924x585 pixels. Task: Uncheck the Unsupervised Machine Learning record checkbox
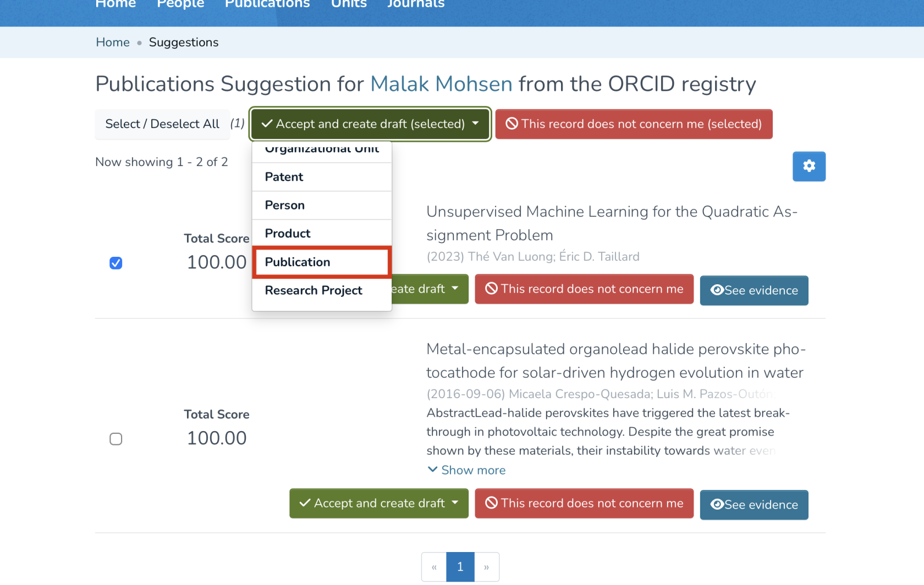point(116,263)
